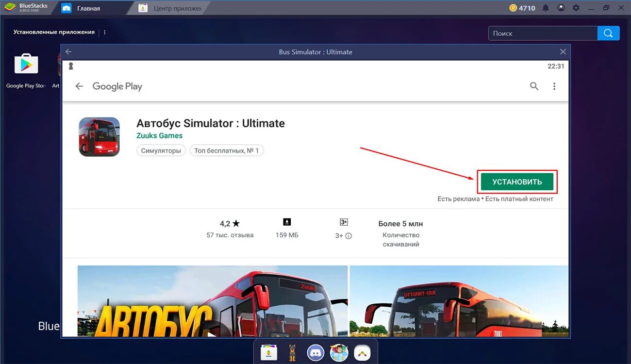Click the BlueStacks logo

coord(10,8)
